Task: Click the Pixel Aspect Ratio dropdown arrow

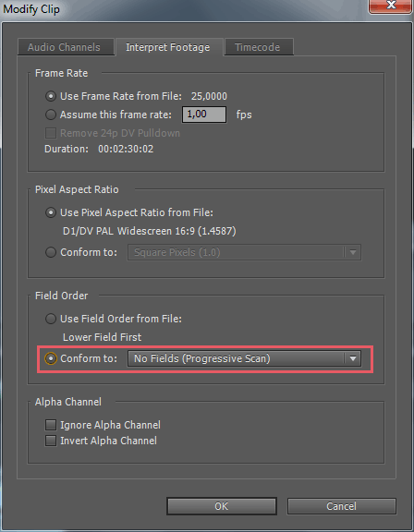Action: pos(353,252)
